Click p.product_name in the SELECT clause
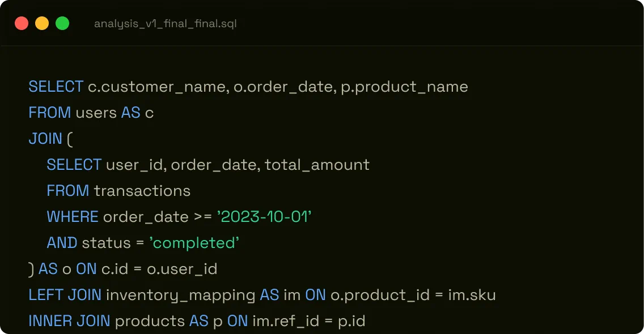644x334 pixels. 404,86
